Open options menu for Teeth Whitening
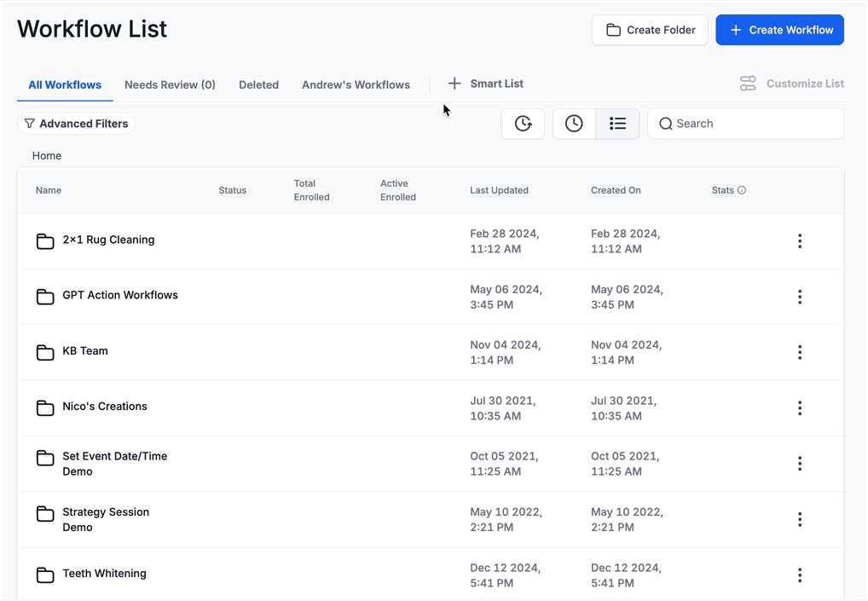This screenshot has width=868, height=601. 799,575
